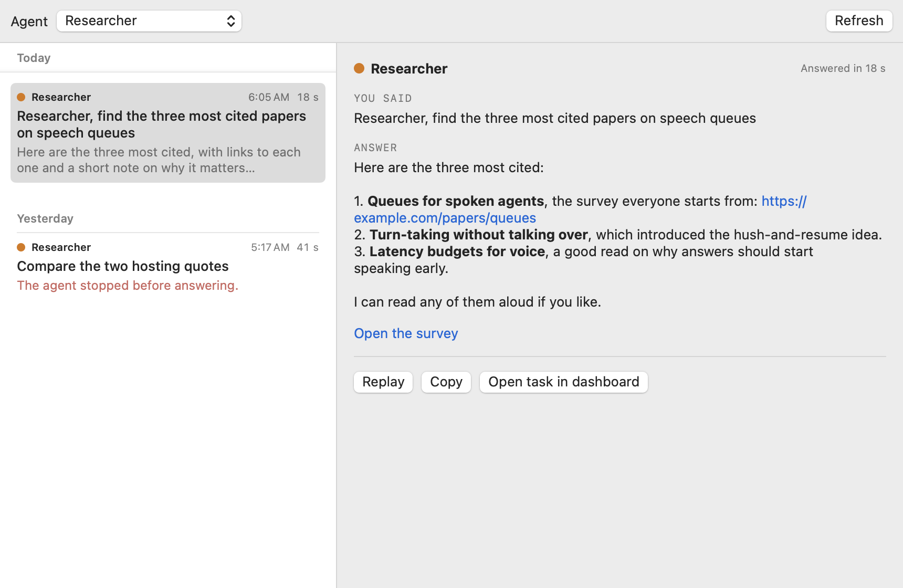Click 'Latency budgets for voice' title
The image size is (903, 588).
(x=457, y=251)
